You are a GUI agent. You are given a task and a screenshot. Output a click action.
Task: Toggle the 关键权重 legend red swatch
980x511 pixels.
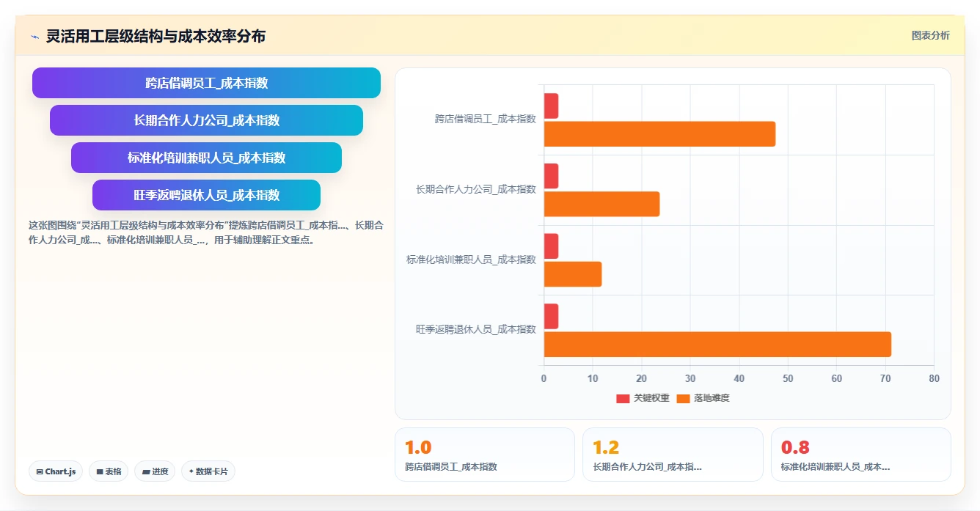pyautogui.click(x=623, y=398)
